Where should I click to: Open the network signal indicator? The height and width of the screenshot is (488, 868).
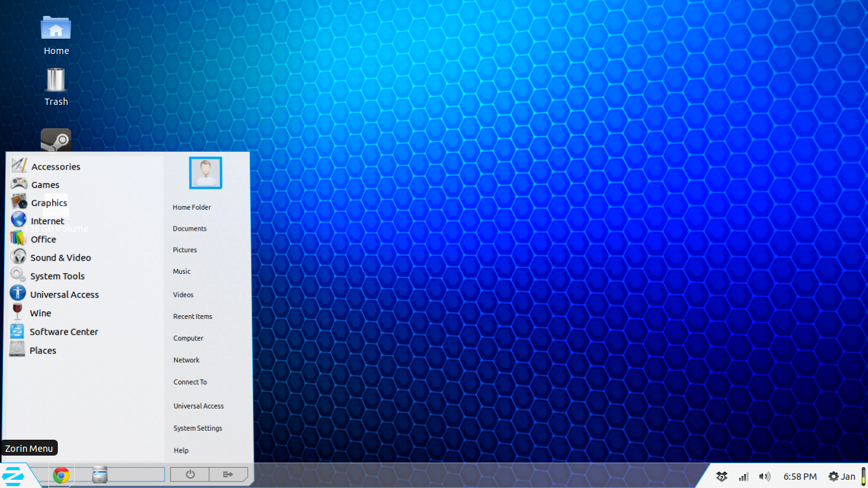(743, 477)
